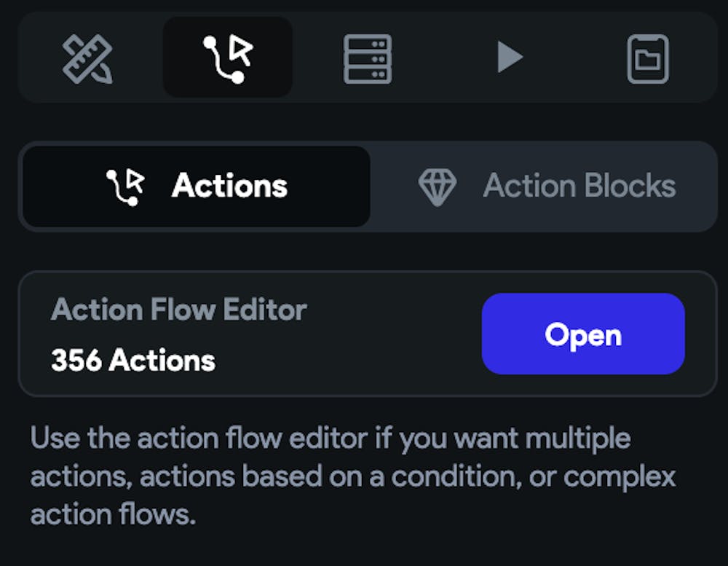728x566 pixels.
Task: Click the diamond icon beside Action Blocks
Action: [x=438, y=186]
